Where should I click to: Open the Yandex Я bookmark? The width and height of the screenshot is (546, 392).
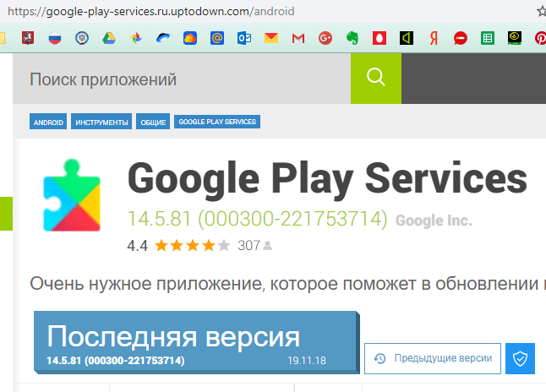point(434,38)
